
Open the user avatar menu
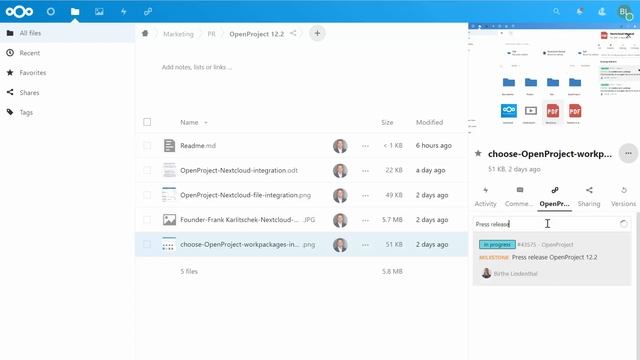(624, 11)
